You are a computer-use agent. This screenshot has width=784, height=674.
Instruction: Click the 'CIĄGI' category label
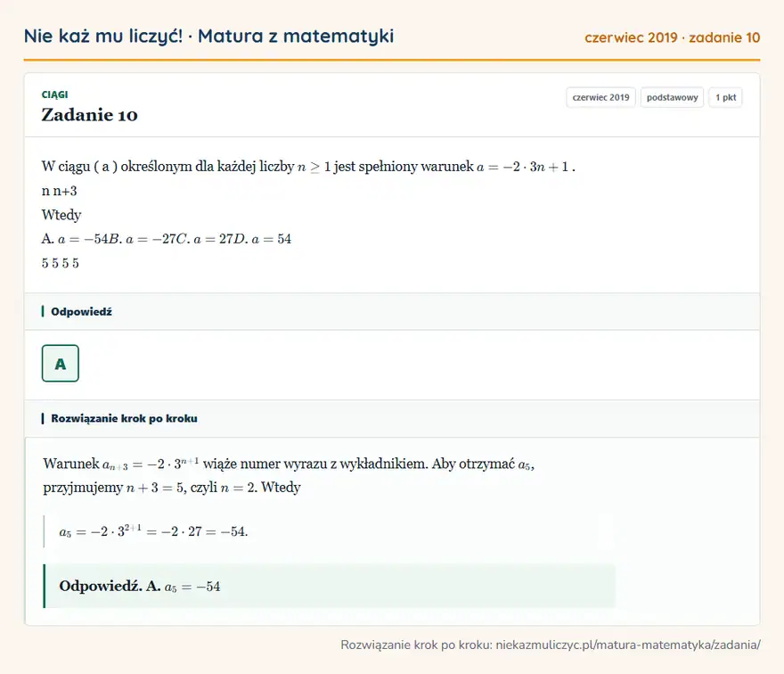pos(54,95)
